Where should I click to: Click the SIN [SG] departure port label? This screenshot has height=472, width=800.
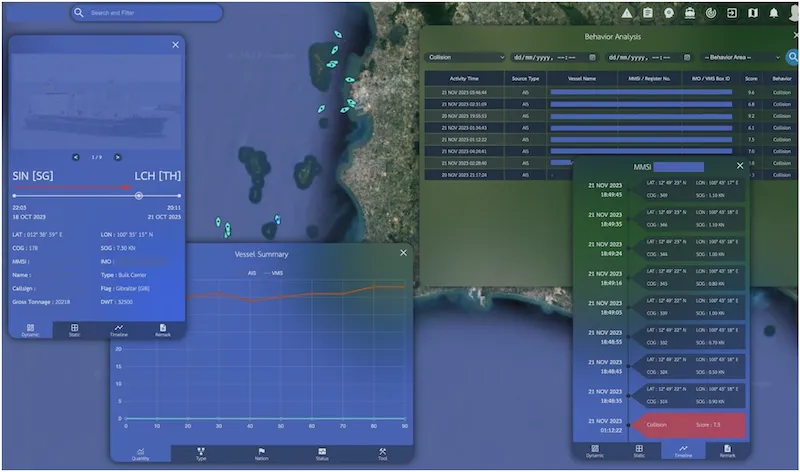point(33,176)
